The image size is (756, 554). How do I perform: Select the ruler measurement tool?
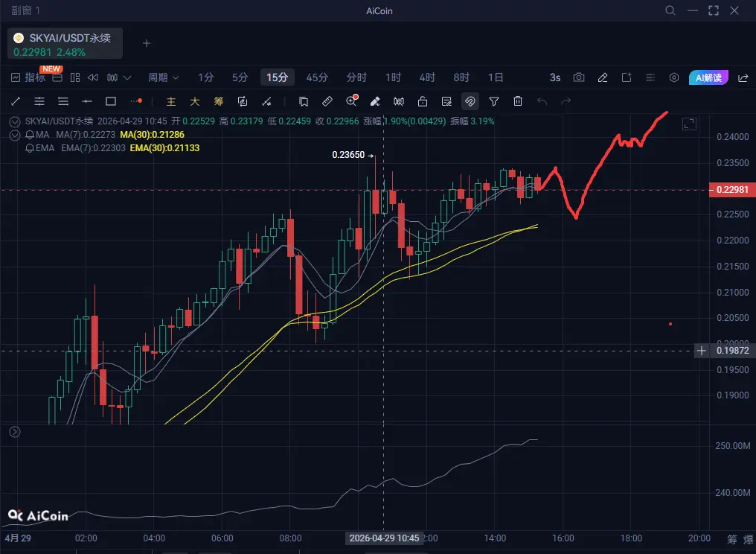[x=327, y=101]
